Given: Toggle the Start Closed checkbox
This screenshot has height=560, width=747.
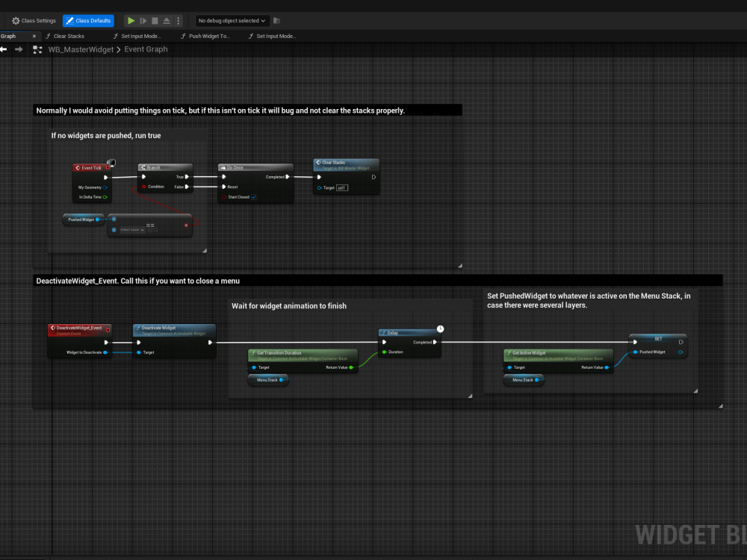Looking at the screenshot, I should pos(253,197).
